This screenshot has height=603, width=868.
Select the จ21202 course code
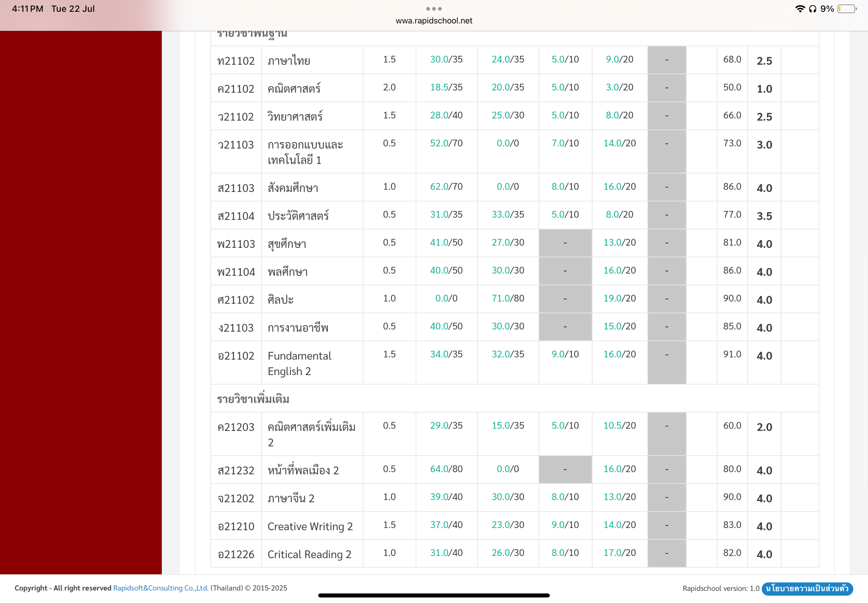tap(236, 499)
